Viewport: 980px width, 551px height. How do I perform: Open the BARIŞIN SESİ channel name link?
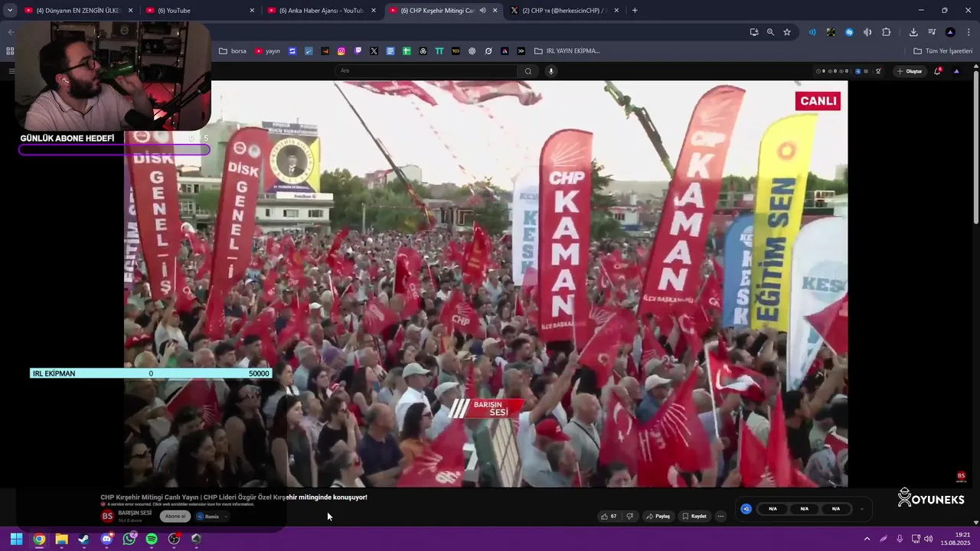(x=135, y=513)
